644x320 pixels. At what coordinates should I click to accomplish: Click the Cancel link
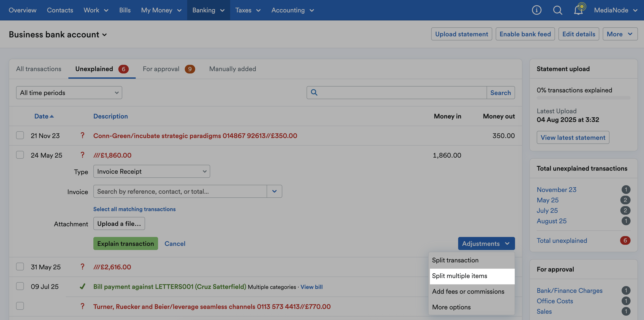coord(175,243)
